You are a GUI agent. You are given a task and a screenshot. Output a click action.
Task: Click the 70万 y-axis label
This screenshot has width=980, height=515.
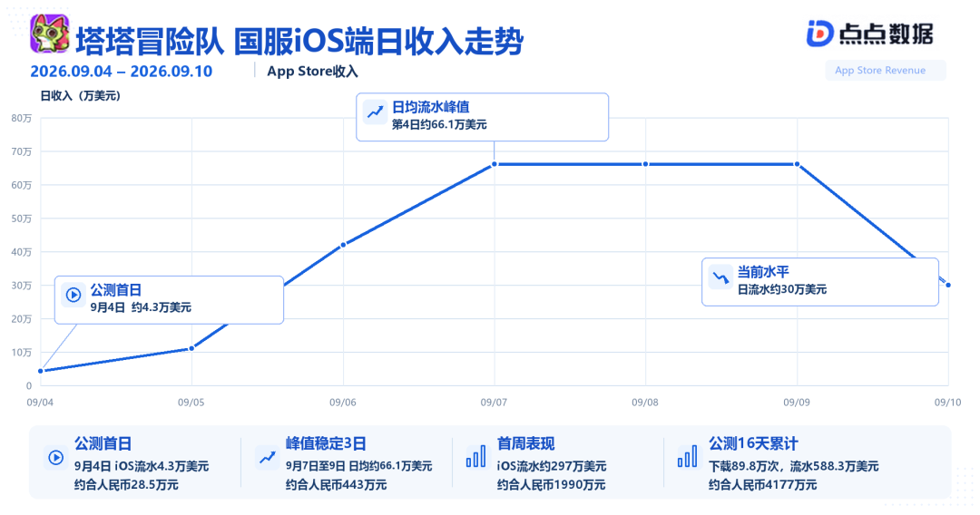pos(21,151)
